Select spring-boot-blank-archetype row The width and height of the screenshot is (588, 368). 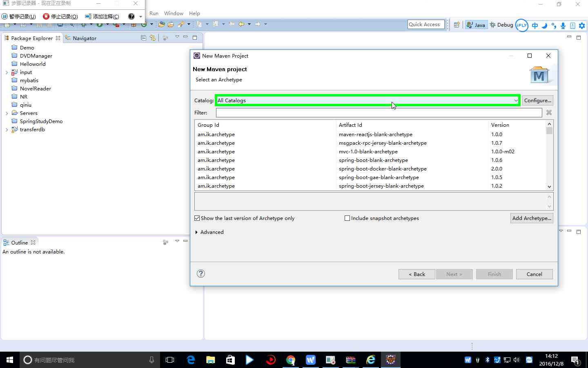[370, 160]
